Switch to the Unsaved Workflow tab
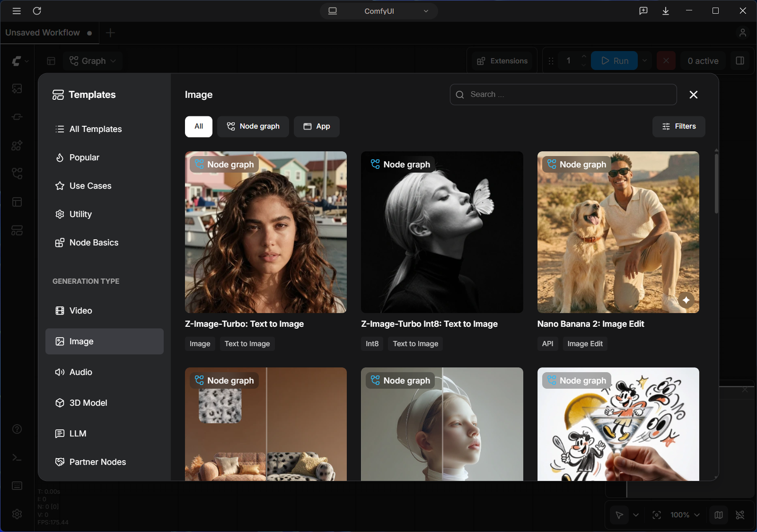 (49, 33)
